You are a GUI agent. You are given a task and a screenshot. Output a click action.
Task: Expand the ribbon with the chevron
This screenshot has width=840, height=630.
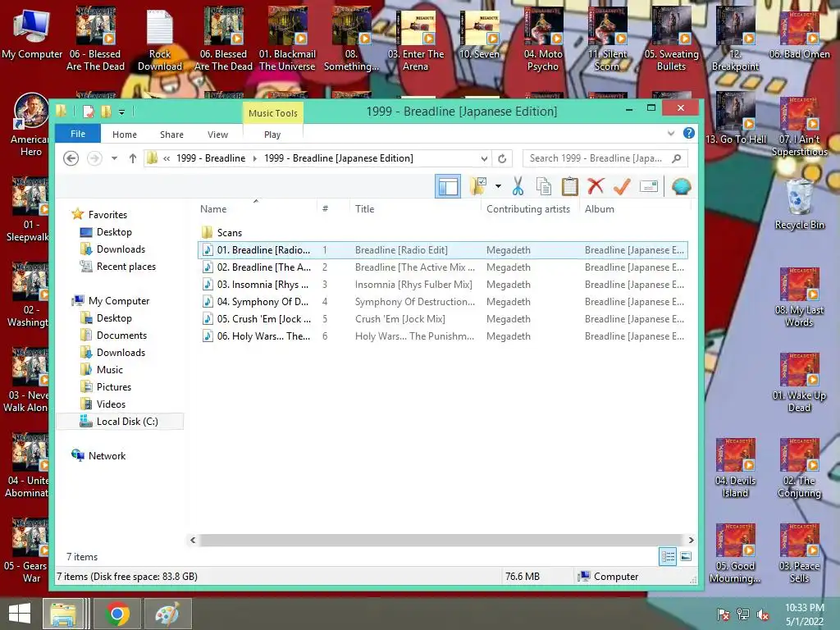671,134
